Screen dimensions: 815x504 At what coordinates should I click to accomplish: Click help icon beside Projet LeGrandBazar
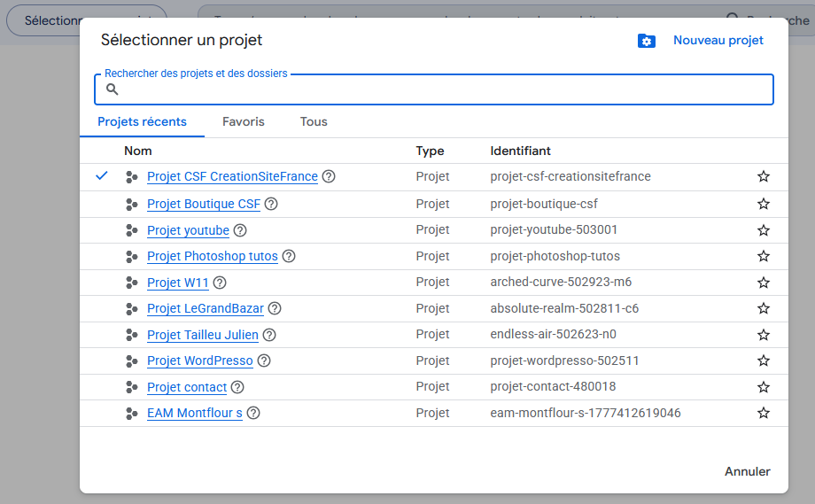275,308
